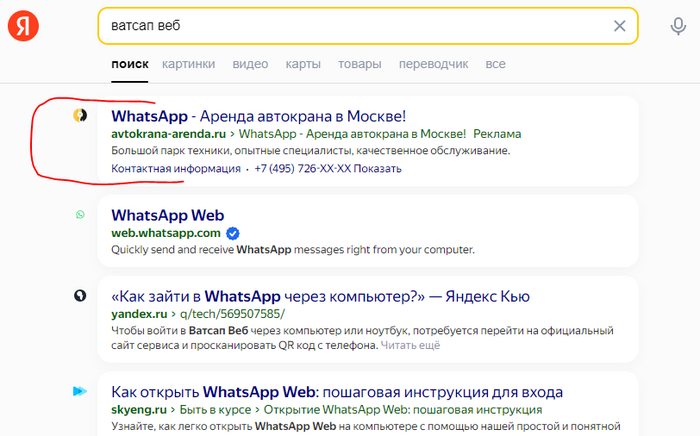Click the blue verified badge by web.whatsapp.com
This screenshot has width=700, height=436.
pyautogui.click(x=233, y=233)
